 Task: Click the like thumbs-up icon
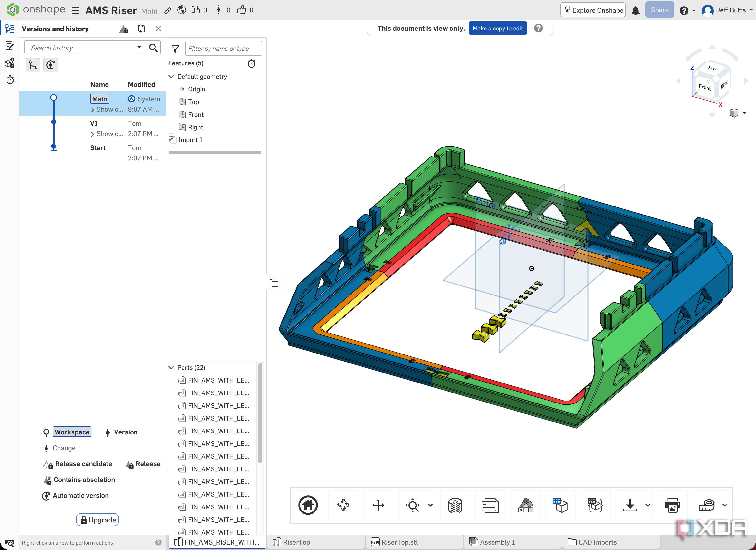241,10
